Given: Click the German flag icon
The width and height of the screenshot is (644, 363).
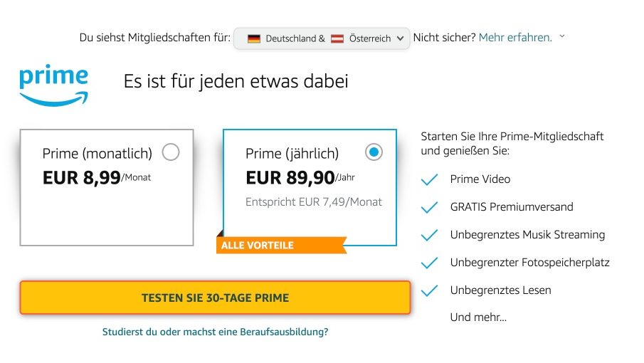Looking at the screenshot, I should point(254,38).
